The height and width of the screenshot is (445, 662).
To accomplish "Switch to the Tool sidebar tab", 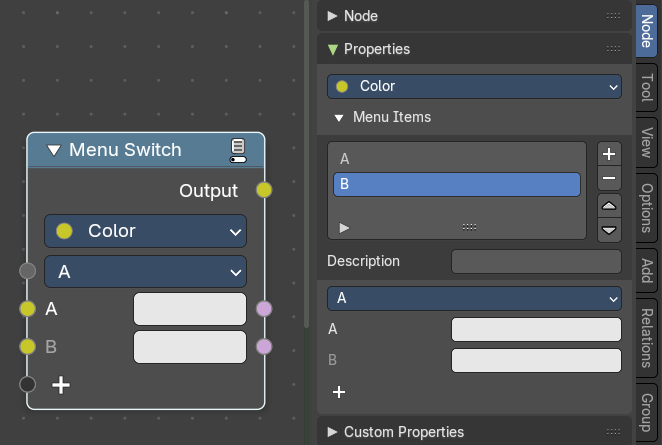I will pyautogui.click(x=647, y=87).
